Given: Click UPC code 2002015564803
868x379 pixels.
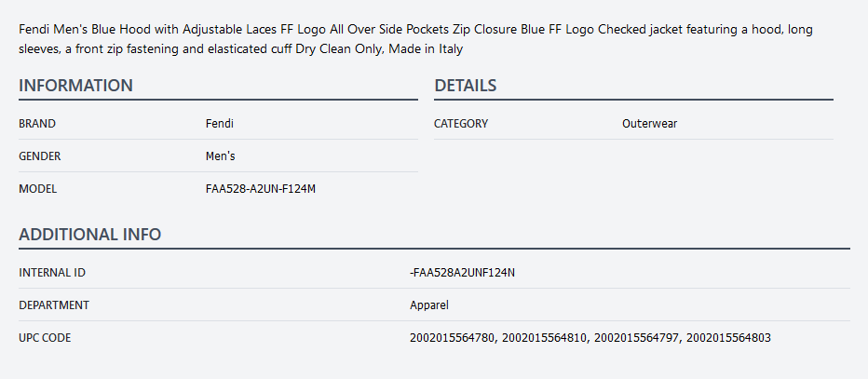Looking at the screenshot, I should (x=728, y=338).
